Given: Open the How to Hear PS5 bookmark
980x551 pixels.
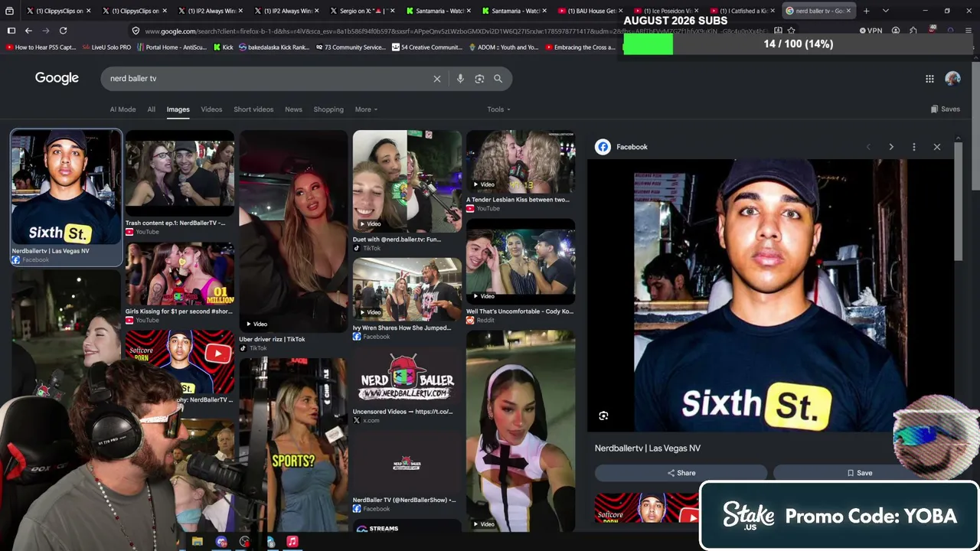Looking at the screenshot, I should tap(41, 47).
